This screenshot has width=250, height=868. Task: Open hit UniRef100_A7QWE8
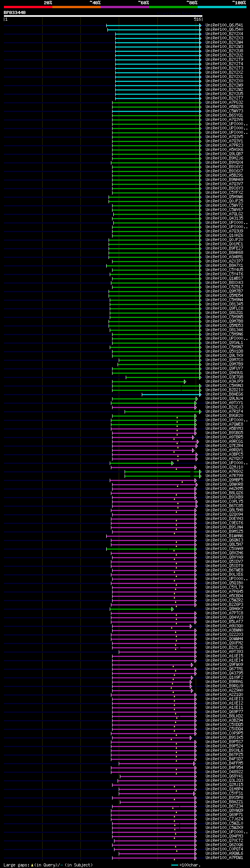point(224,424)
